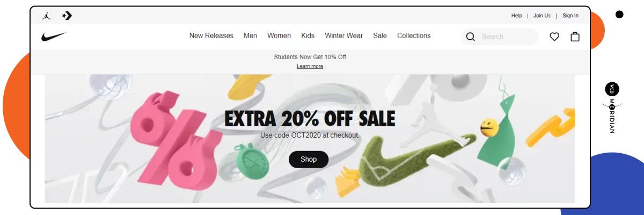The height and width of the screenshot is (215, 644).
Task: Focus the Search input field
Action: coord(508,37)
